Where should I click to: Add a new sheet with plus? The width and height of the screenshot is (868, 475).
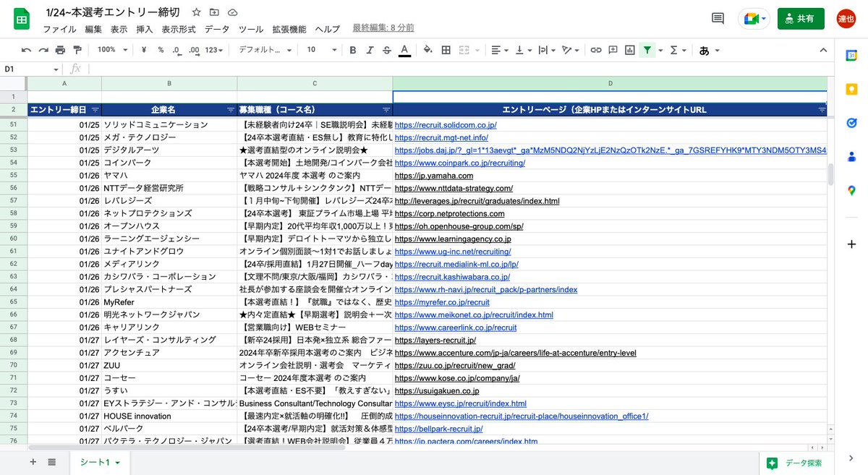33,462
